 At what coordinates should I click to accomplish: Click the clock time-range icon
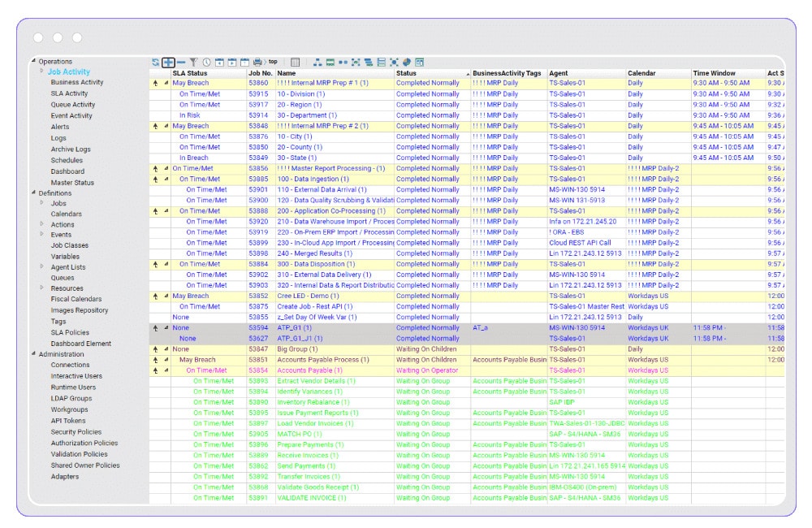tap(205, 63)
